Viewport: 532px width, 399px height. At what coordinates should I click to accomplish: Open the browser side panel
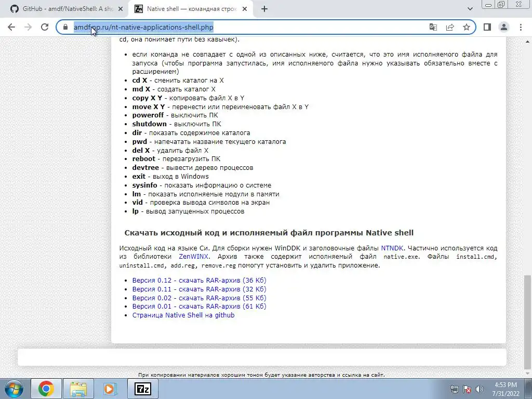click(x=487, y=27)
